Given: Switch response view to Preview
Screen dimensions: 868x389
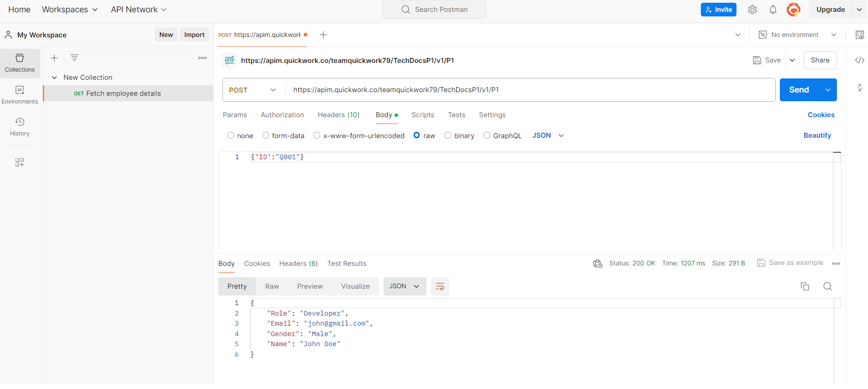Looking at the screenshot, I should click(310, 286).
